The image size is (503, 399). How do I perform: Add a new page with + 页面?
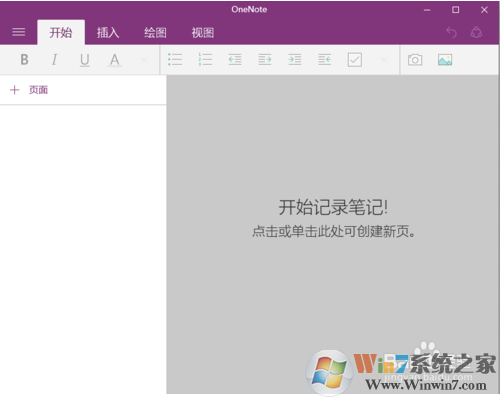pos(29,90)
